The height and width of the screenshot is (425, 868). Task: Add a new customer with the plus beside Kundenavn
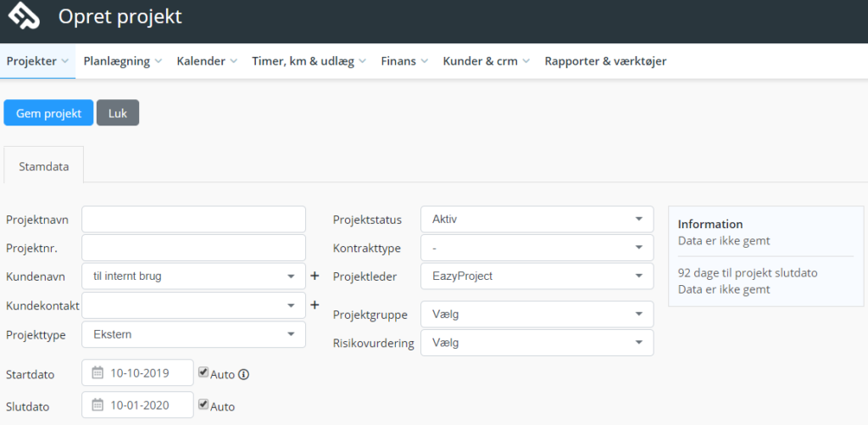click(x=314, y=276)
